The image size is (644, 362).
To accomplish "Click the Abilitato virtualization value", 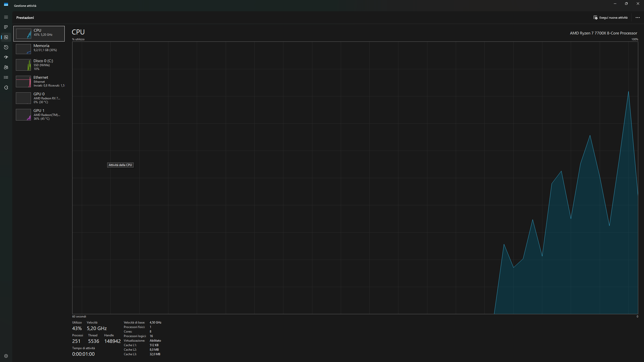I will 155,341.
